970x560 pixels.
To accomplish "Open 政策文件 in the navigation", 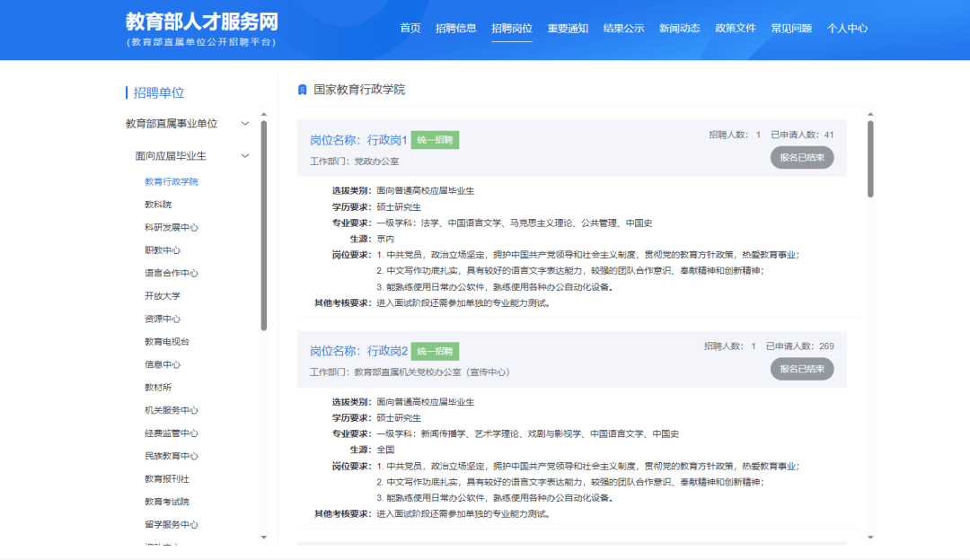I will (736, 29).
